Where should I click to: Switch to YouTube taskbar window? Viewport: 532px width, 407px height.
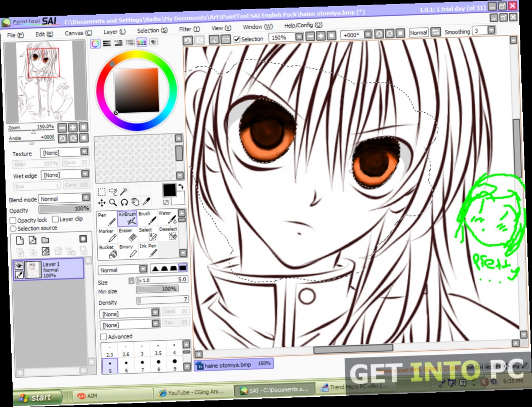[193, 392]
